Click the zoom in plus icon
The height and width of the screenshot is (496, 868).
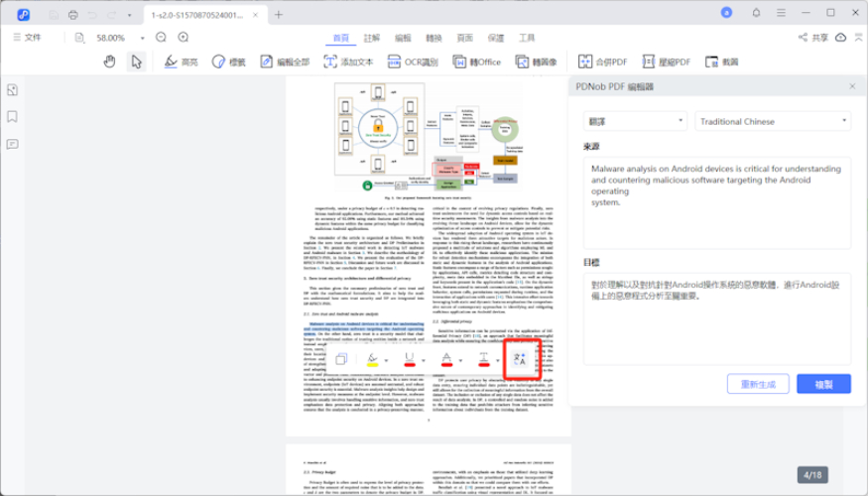pyautogui.click(x=184, y=38)
